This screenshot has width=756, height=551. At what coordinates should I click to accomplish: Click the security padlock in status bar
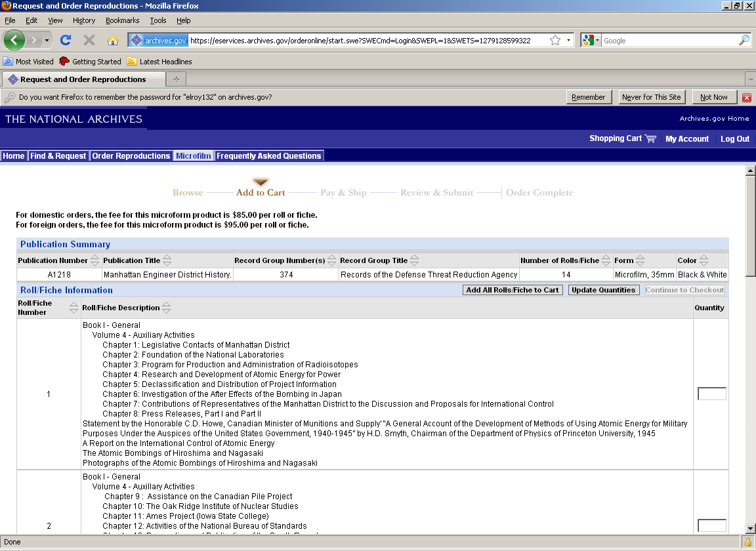748,542
